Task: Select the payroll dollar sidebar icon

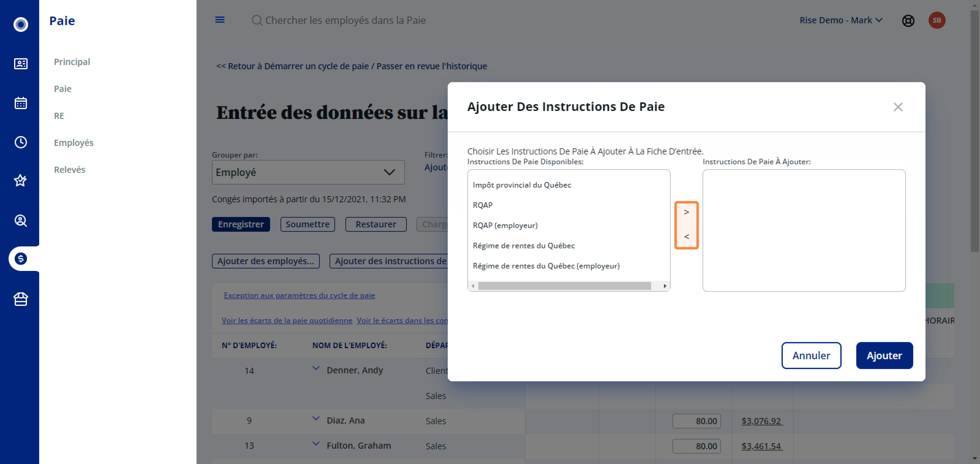Action: point(21,259)
